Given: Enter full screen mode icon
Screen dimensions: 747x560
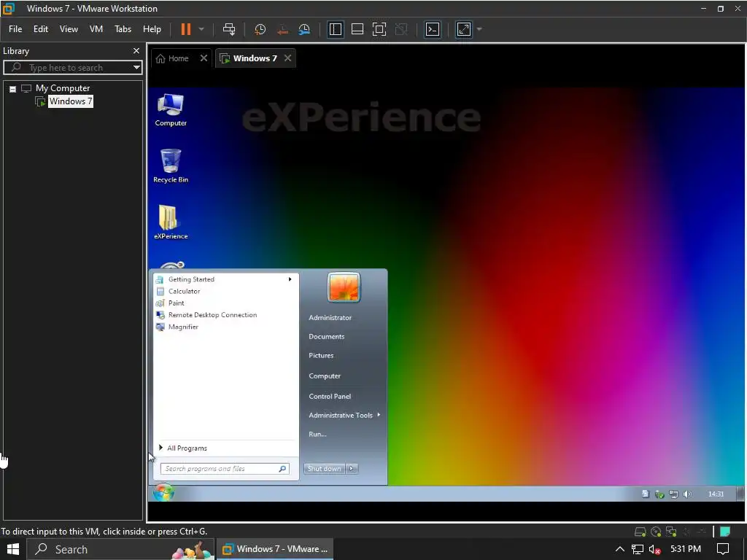Looking at the screenshot, I should [x=379, y=29].
